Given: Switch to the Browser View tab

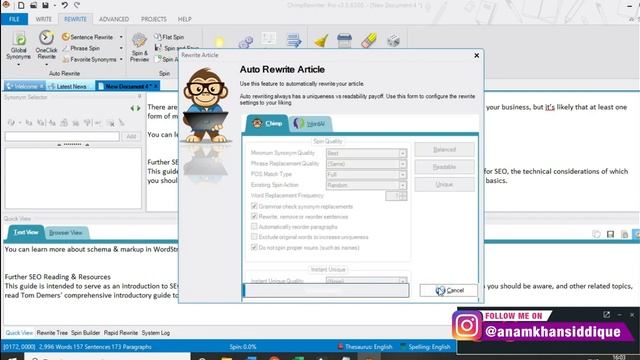Looking at the screenshot, I should (x=65, y=233).
